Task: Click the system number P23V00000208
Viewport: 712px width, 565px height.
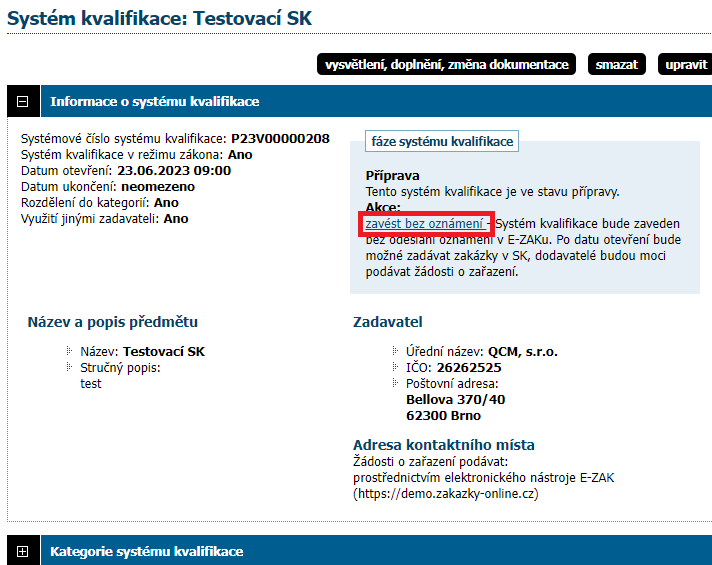Action: pyautogui.click(x=281, y=138)
